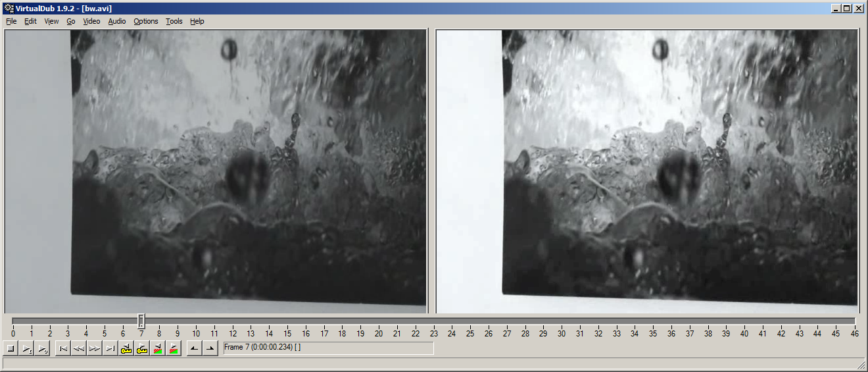Image resolution: width=868 pixels, height=372 pixels.
Task: Jump to the end of video
Action: click(x=110, y=349)
